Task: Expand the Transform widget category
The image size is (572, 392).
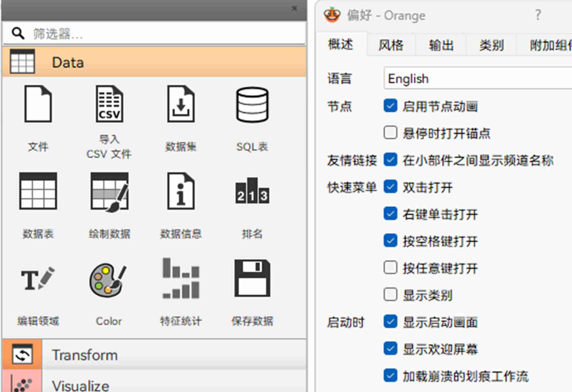Action: pyautogui.click(x=85, y=355)
